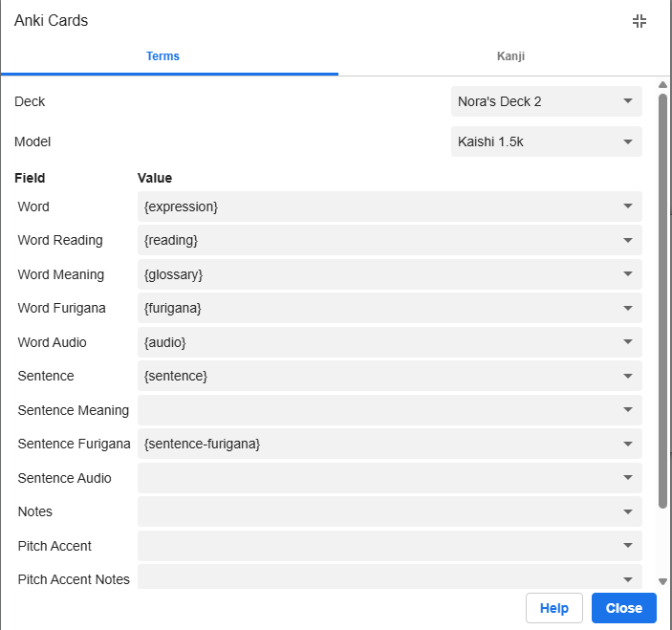Open the marker dropdown arrow for Sentence
The image size is (672, 630).
click(x=628, y=376)
